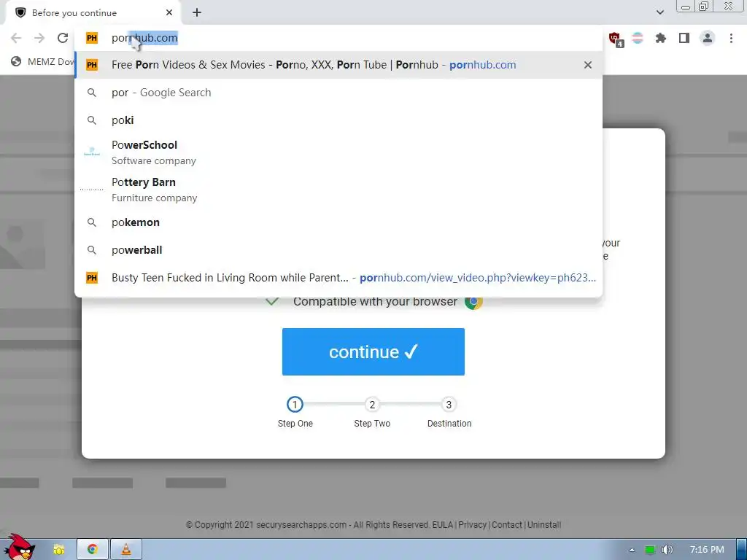Screen dimensions: 747x560
Task: Open the Privacy footer link
Action: pos(472,525)
